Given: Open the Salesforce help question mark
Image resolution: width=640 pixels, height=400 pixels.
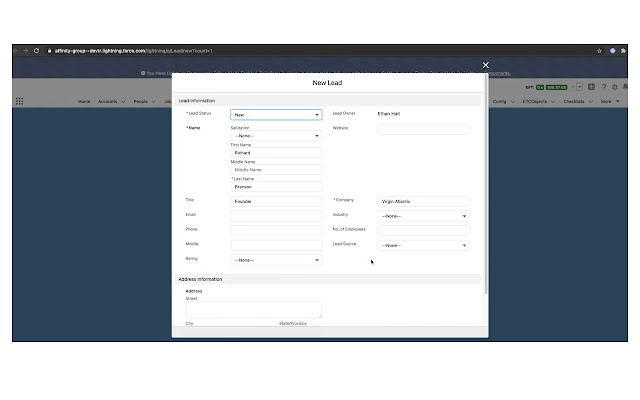Looking at the screenshot, I should [x=603, y=87].
